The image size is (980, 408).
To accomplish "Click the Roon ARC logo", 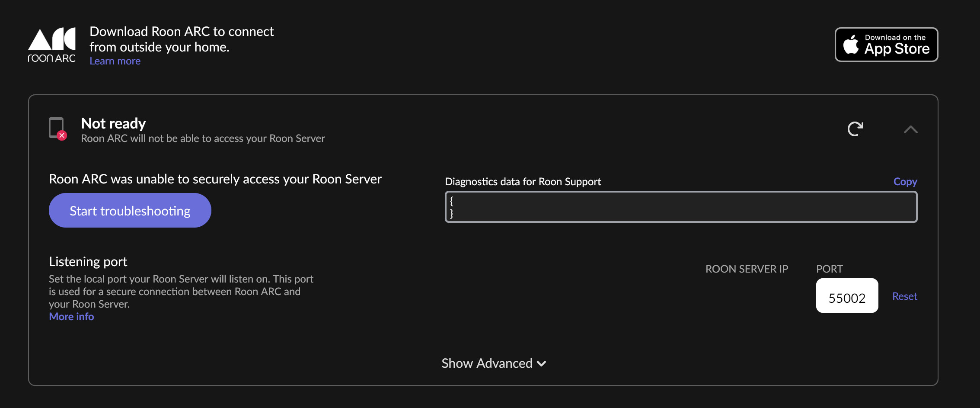I will [x=52, y=45].
